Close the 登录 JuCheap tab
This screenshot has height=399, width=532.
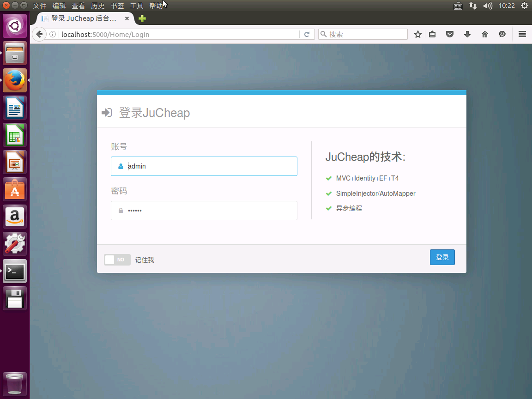127,18
